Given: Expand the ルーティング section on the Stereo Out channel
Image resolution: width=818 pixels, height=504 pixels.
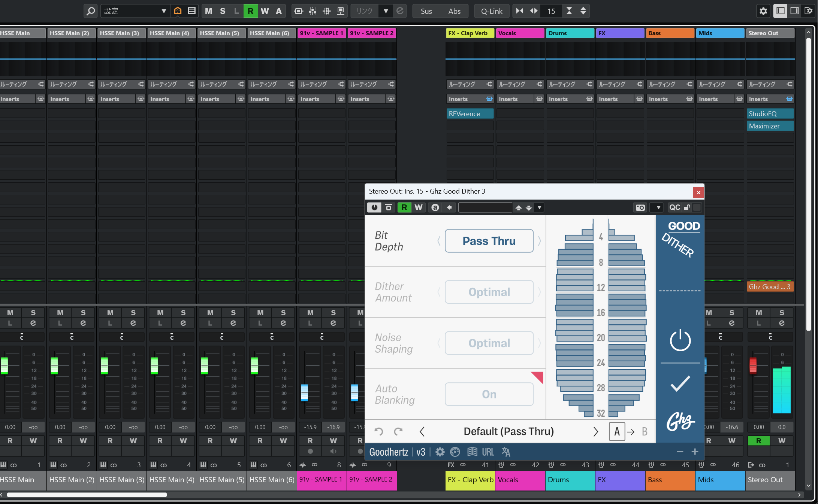Looking at the screenshot, I should pos(770,84).
